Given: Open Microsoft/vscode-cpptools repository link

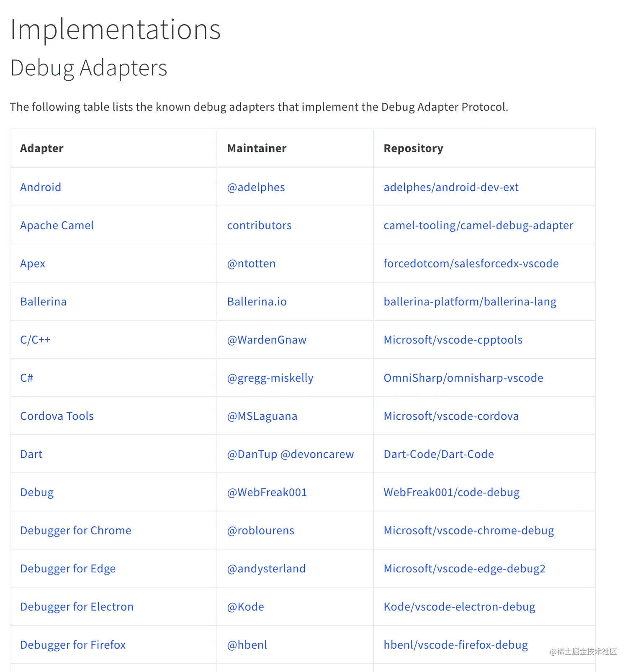Looking at the screenshot, I should (x=453, y=340).
